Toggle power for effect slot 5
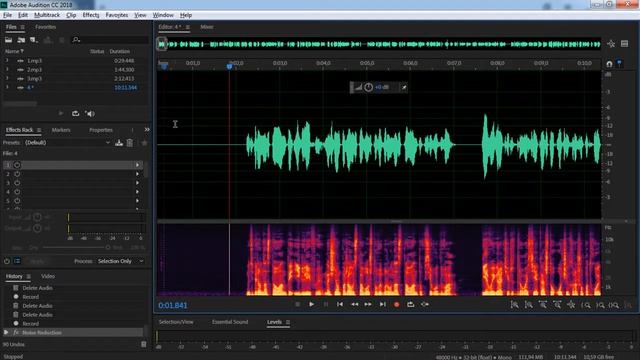The image size is (640, 360). [x=17, y=201]
